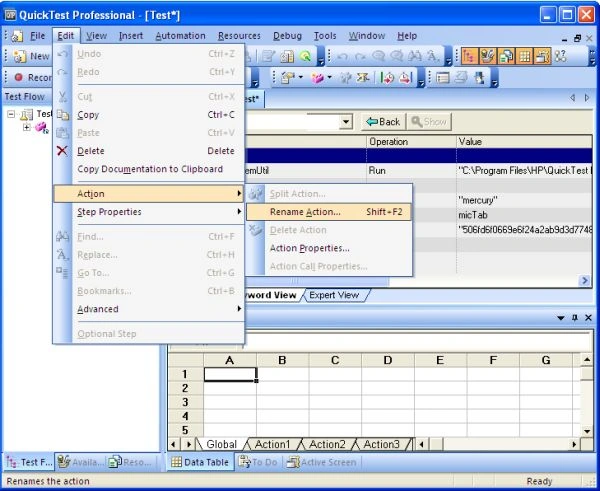Expand the action node under Test in tree
The height and width of the screenshot is (491, 600).
(x=26, y=128)
